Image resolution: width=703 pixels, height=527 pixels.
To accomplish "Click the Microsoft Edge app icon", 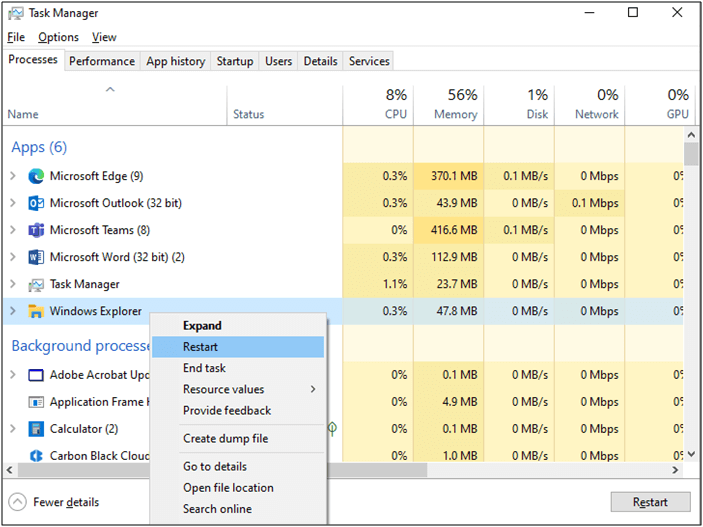I will click(36, 176).
